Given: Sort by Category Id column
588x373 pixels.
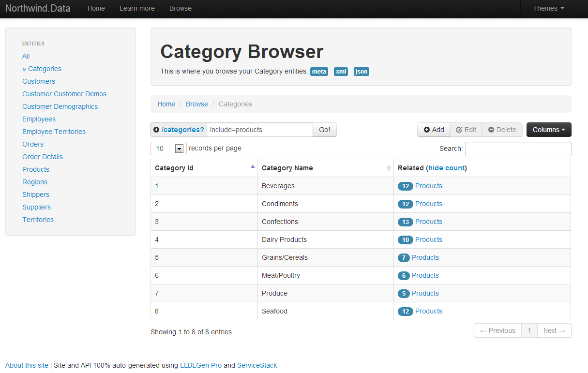Looking at the screenshot, I should (x=204, y=168).
